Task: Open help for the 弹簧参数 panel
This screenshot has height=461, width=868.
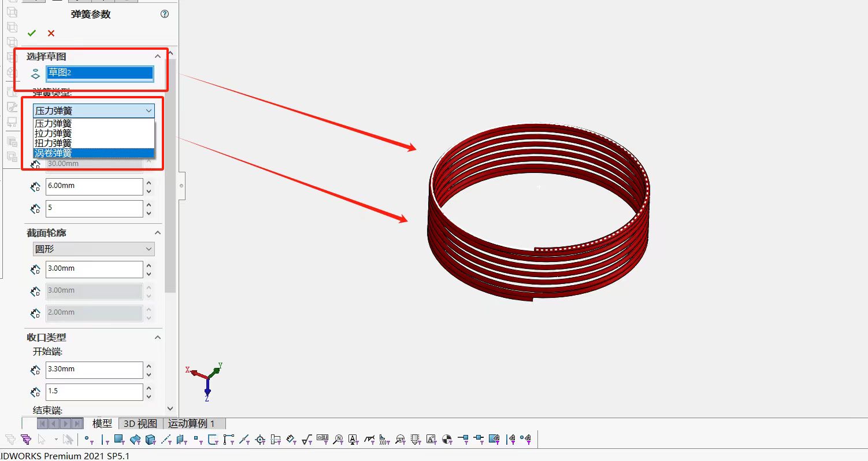Action: (165, 14)
